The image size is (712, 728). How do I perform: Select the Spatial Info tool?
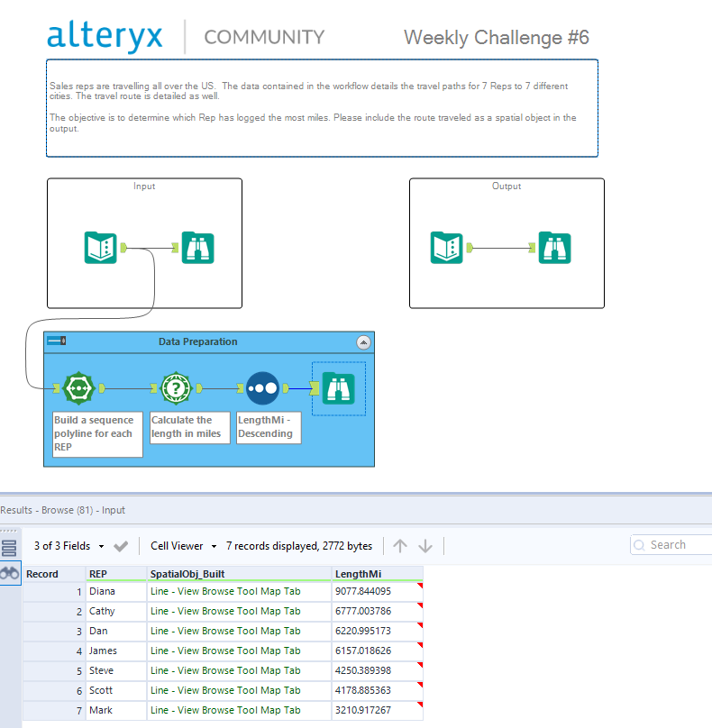pos(176,388)
